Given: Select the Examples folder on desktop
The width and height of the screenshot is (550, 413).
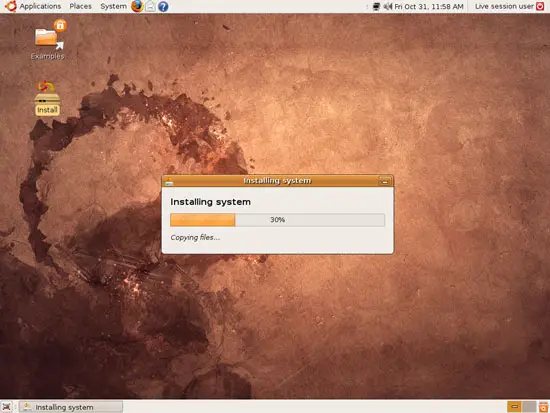Looking at the screenshot, I should coord(48,40).
